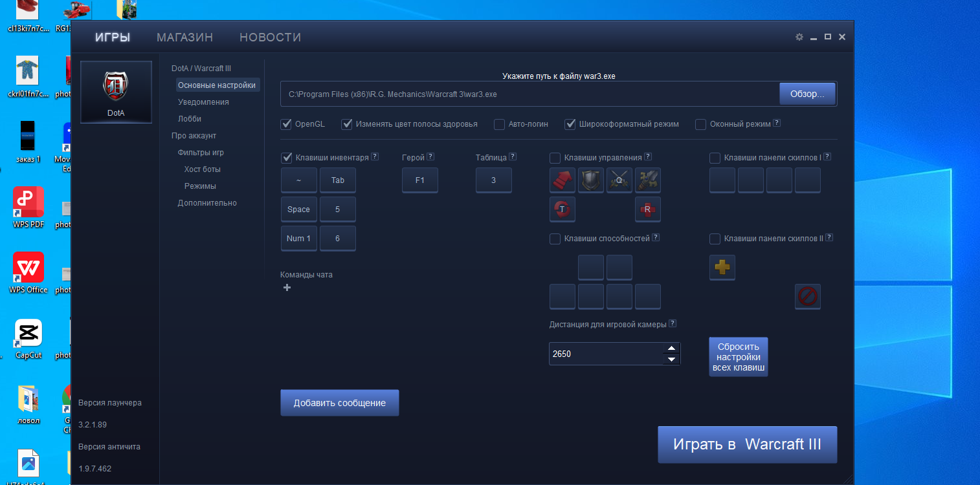This screenshot has height=485, width=980.
Task: Select the red circular T command key
Action: point(562,209)
